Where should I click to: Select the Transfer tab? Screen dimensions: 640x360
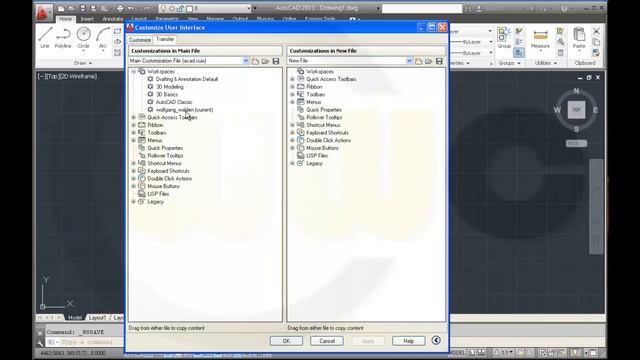[x=165, y=39]
